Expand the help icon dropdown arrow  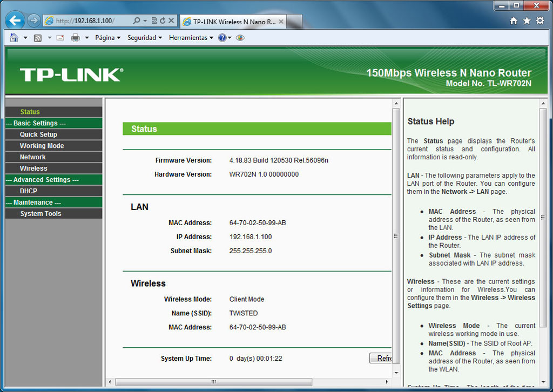[230, 38]
